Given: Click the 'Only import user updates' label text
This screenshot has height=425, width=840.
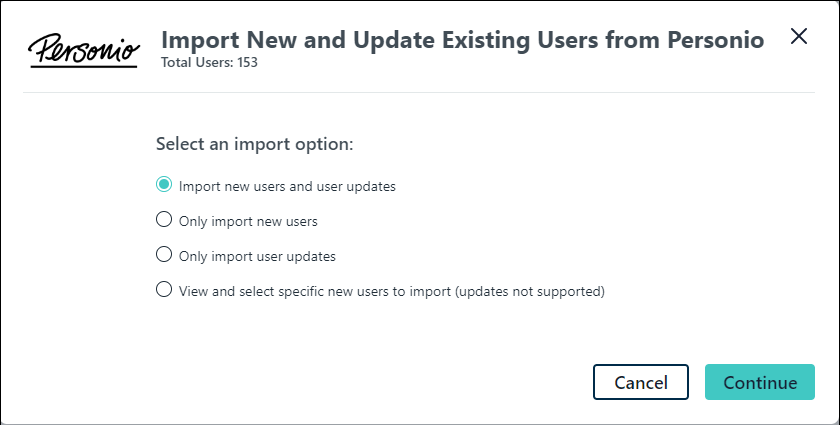Looking at the screenshot, I should (x=257, y=256).
